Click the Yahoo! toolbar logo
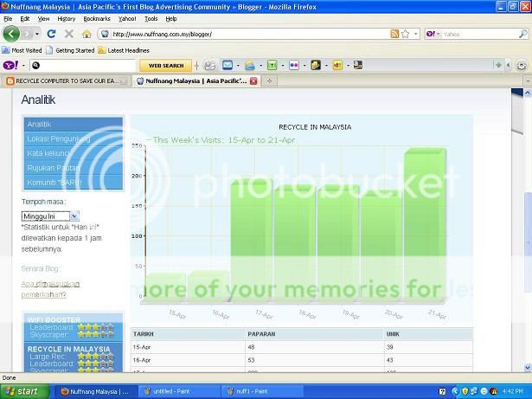532x399 pixels. click(x=10, y=65)
